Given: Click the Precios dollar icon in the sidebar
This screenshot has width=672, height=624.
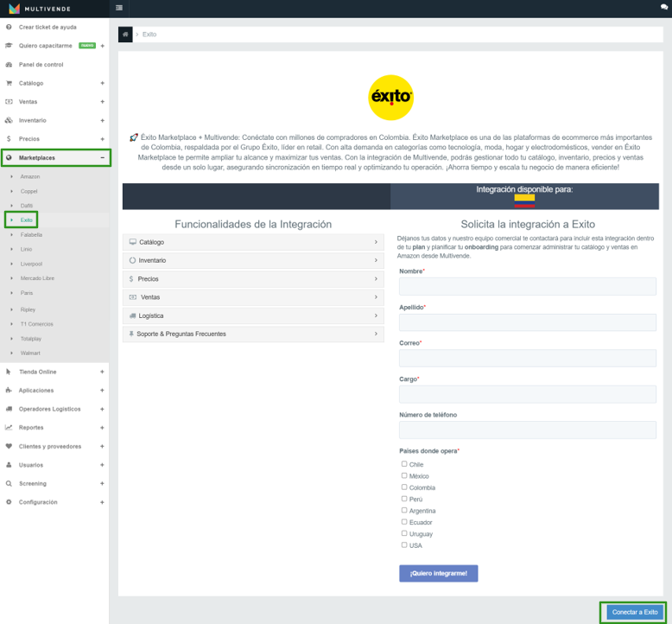Looking at the screenshot, I should tap(9, 139).
